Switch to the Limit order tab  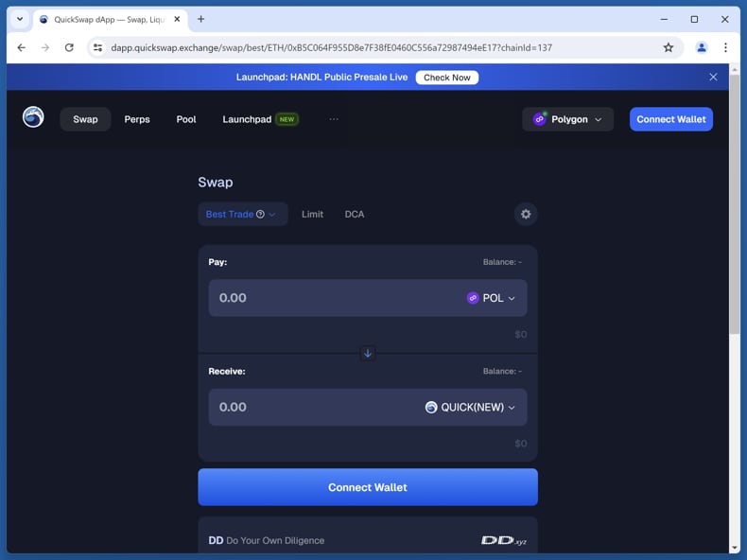313,214
